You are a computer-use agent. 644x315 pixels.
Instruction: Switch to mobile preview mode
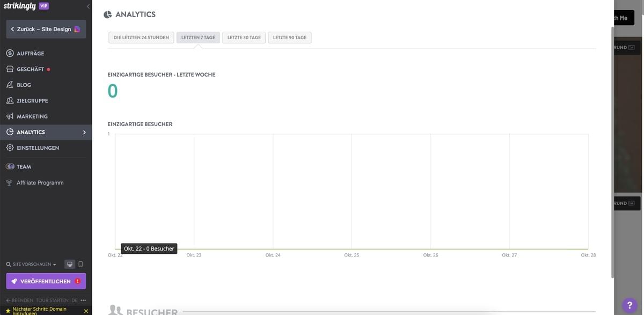(x=80, y=264)
